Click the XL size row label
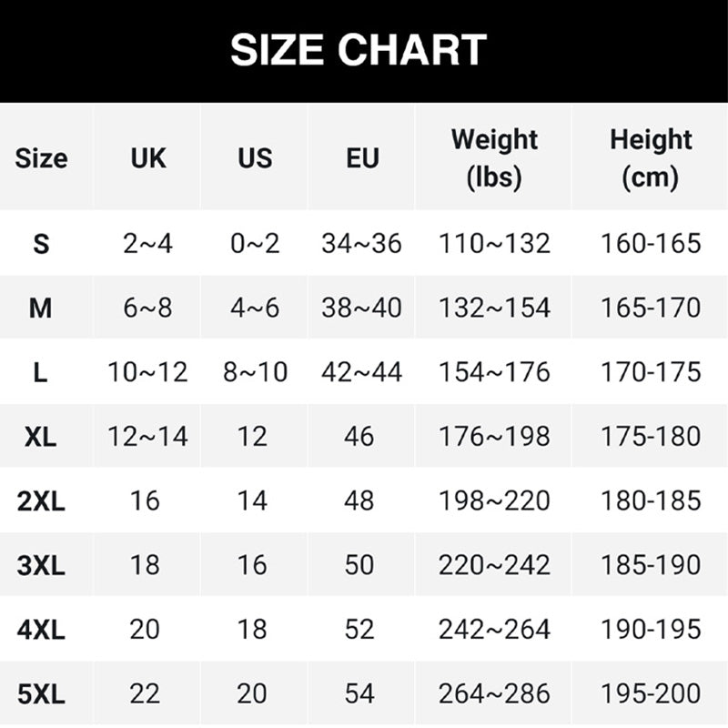This screenshot has height=728, width=728. point(41,437)
